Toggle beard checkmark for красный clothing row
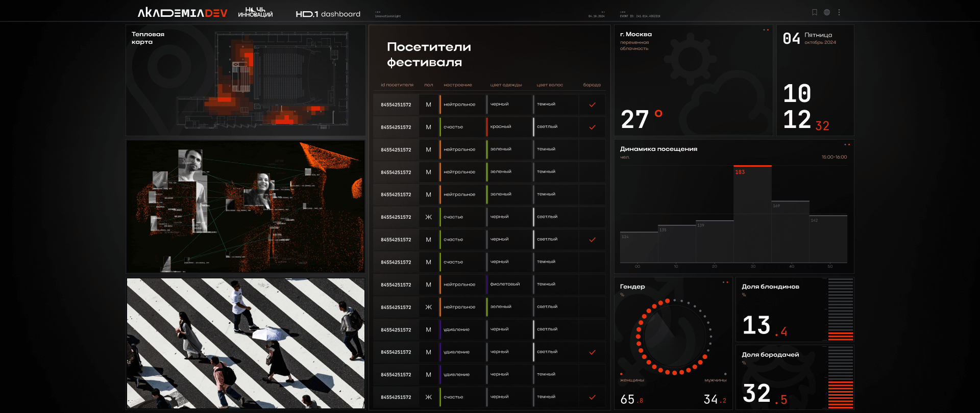Viewport: 980px width, 413px height. tap(592, 127)
